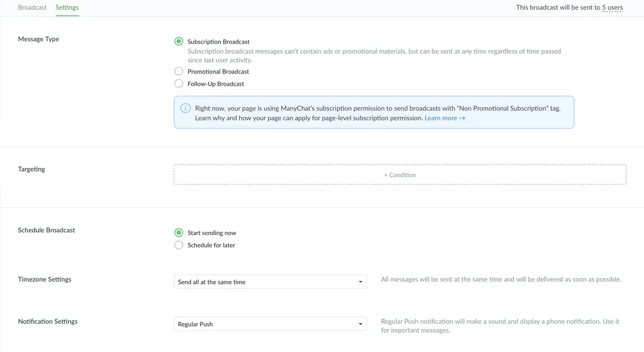Click the info icon in the blue notice

tap(185, 108)
